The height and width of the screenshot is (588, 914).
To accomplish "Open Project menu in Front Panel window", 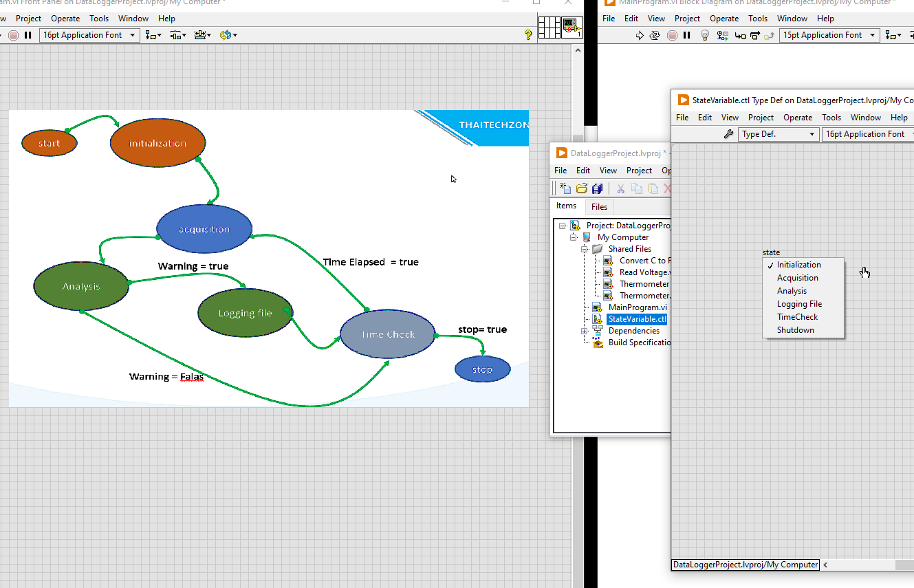I will point(29,19).
